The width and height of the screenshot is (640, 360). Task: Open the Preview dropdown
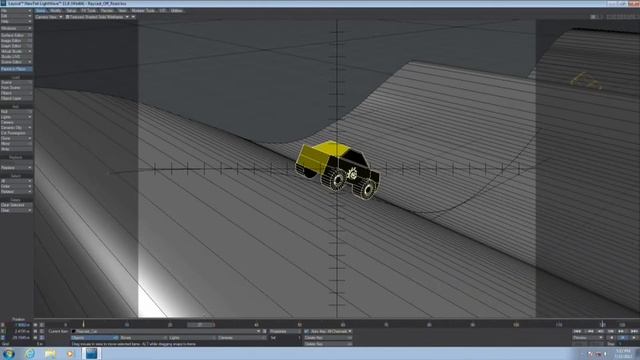[x=588, y=338]
